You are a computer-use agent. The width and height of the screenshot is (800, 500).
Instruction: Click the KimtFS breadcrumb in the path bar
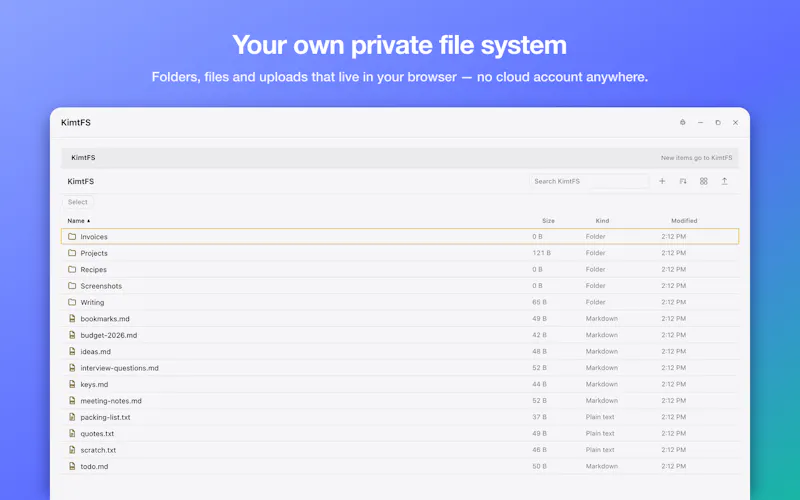83,158
